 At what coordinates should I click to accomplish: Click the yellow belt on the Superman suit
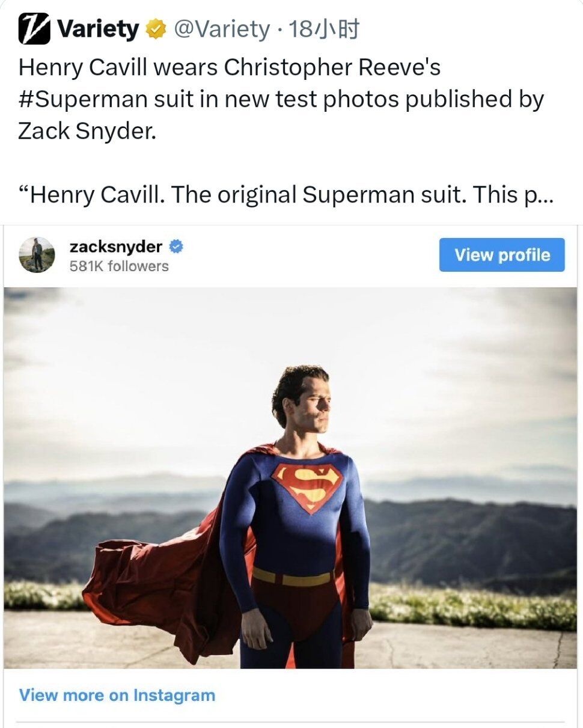pos(293,577)
